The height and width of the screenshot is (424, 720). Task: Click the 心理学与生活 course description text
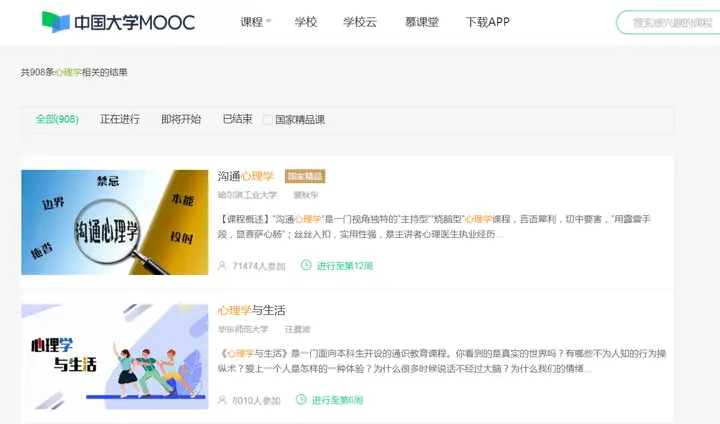pos(442,361)
